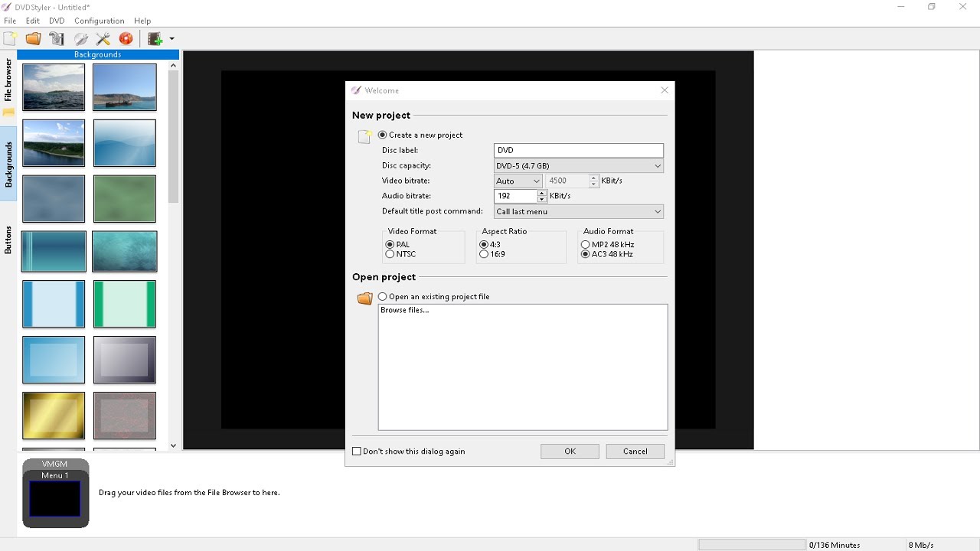
Task: Decrease audio bitrate with down stepper
Action: (x=542, y=200)
